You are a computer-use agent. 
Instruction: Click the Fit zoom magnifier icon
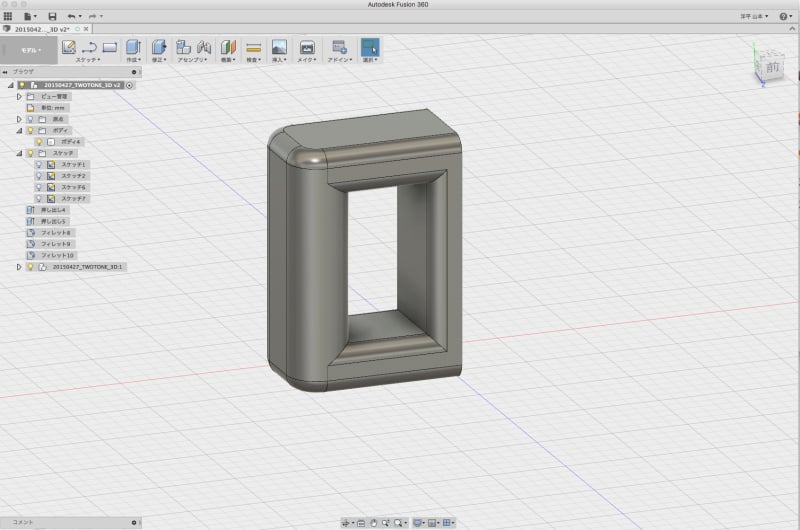click(x=398, y=523)
